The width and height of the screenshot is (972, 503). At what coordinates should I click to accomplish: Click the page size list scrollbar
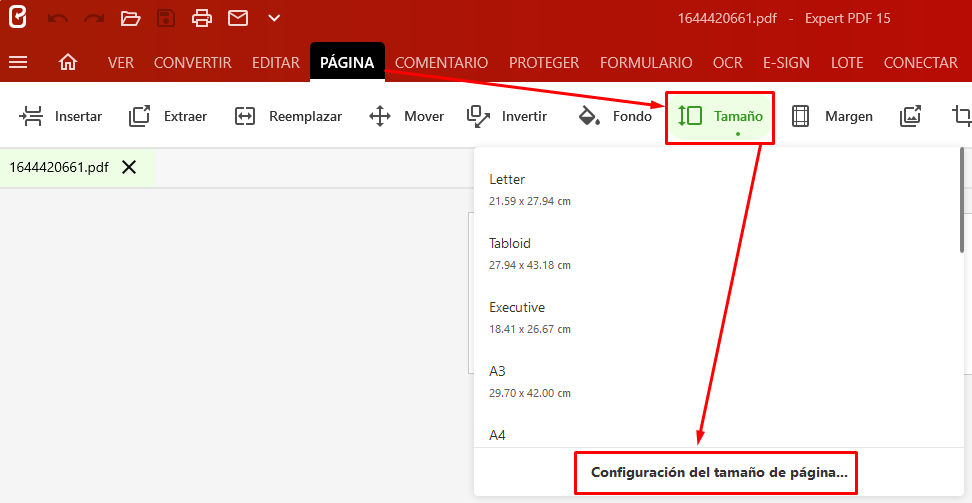(961, 200)
